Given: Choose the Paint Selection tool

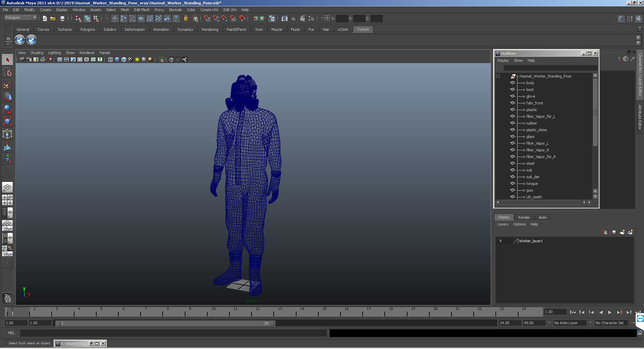Looking at the screenshot, I should (7, 84).
